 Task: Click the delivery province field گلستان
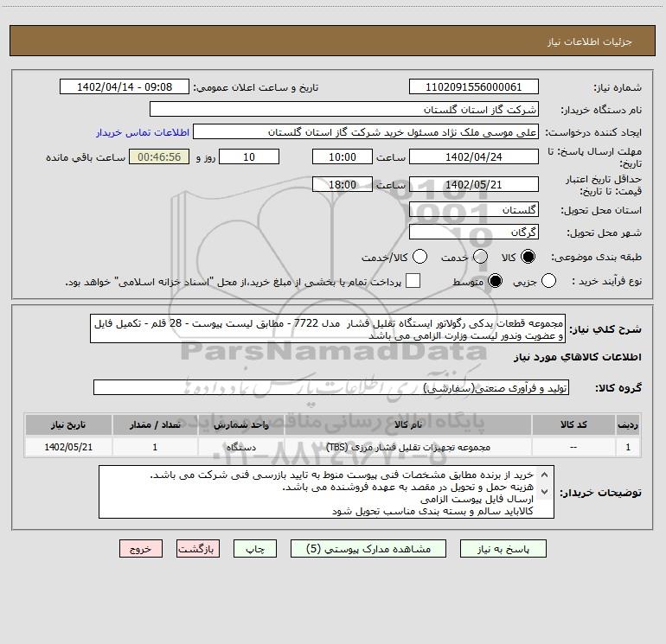(x=474, y=209)
